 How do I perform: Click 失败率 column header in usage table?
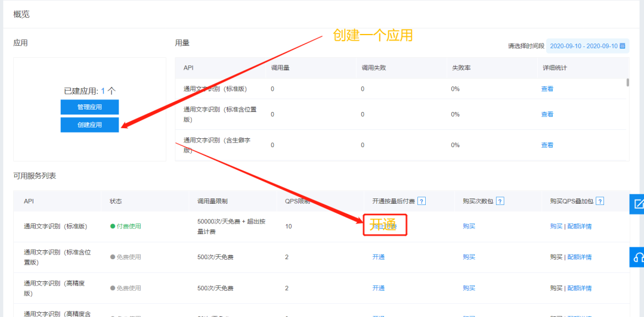pos(461,68)
